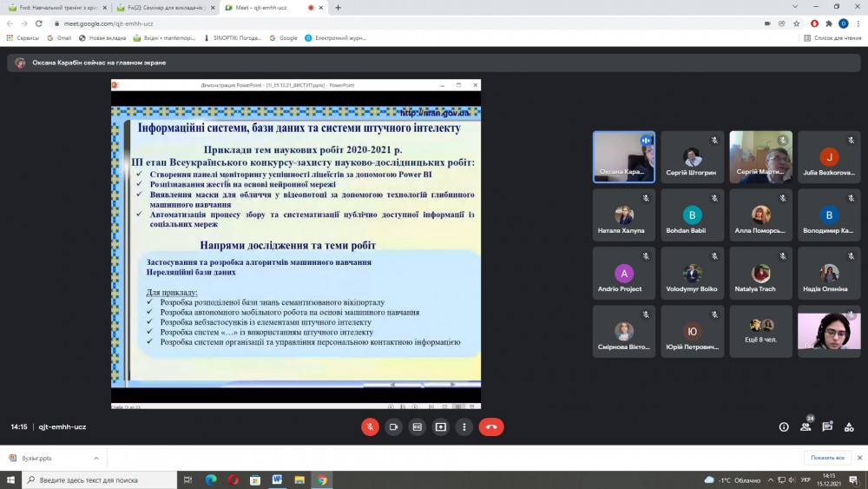
Task: Open the downloaded булінг.pptx file
Action: 37,459
